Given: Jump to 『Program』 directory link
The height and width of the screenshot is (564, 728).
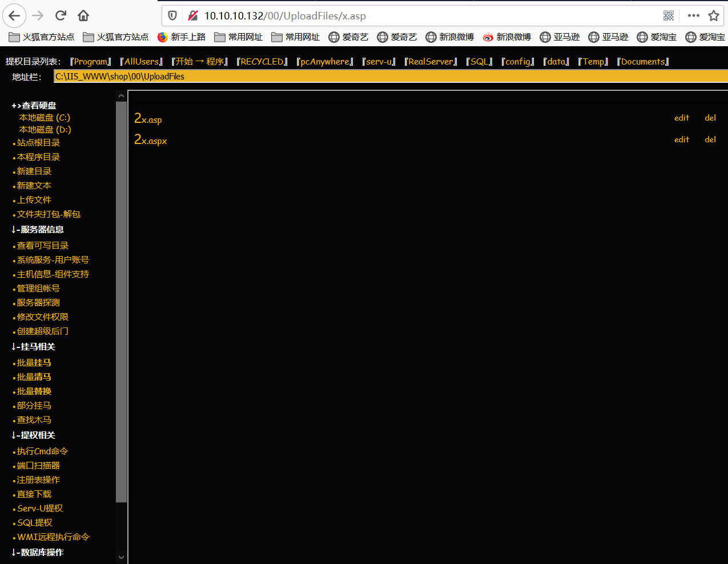Looking at the screenshot, I should click(90, 62).
